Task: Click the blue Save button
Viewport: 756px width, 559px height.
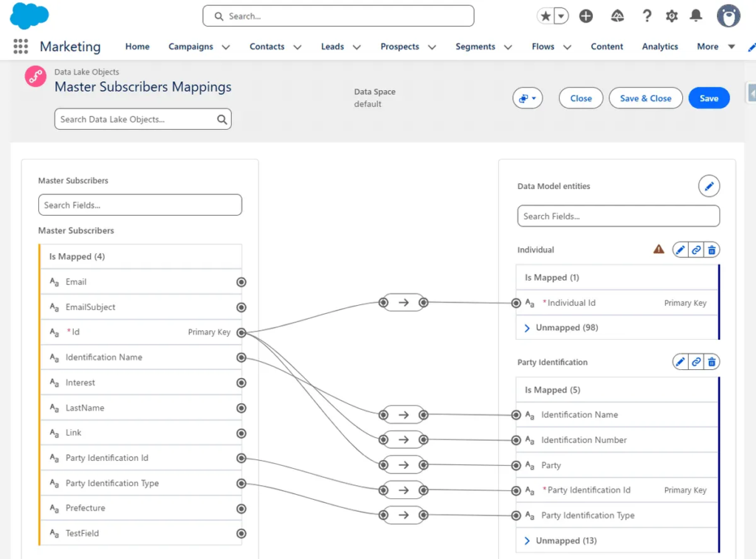Action: (709, 98)
